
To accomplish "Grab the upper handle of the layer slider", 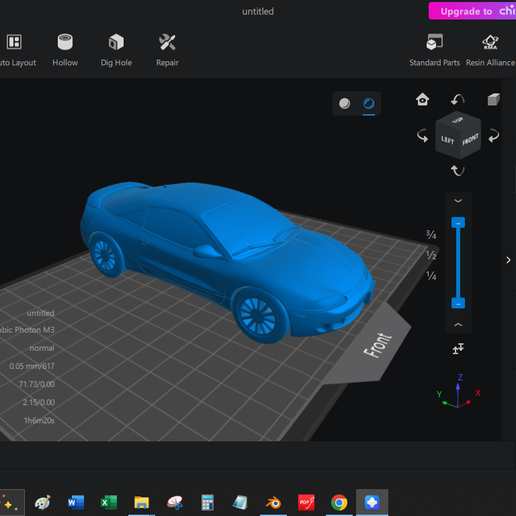I will coord(458,223).
